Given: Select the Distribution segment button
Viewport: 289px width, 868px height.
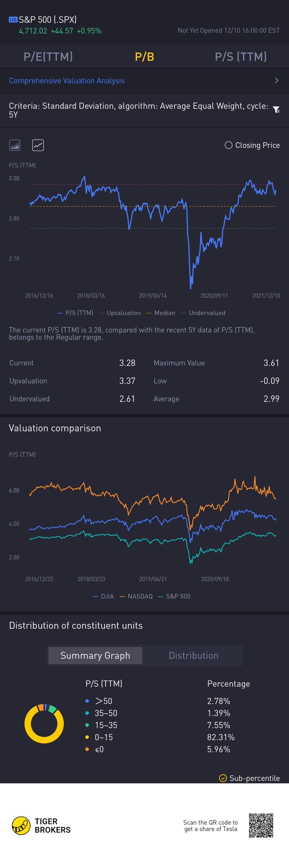Looking at the screenshot, I should pyautogui.click(x=193, y=655).
